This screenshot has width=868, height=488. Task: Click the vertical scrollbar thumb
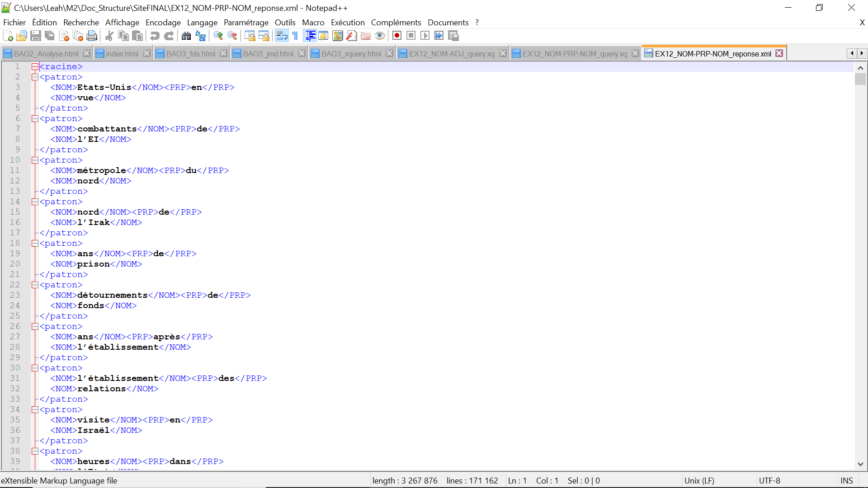pos(860,79)
